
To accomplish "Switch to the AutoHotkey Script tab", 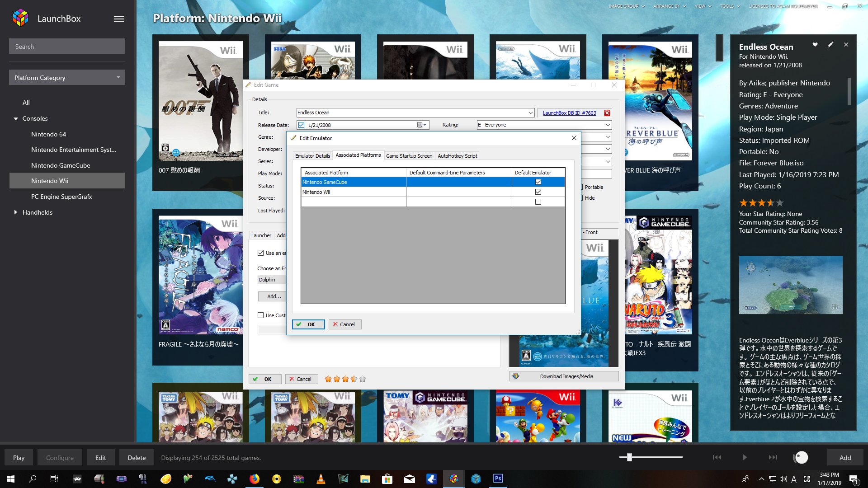I will coord(457,156).
